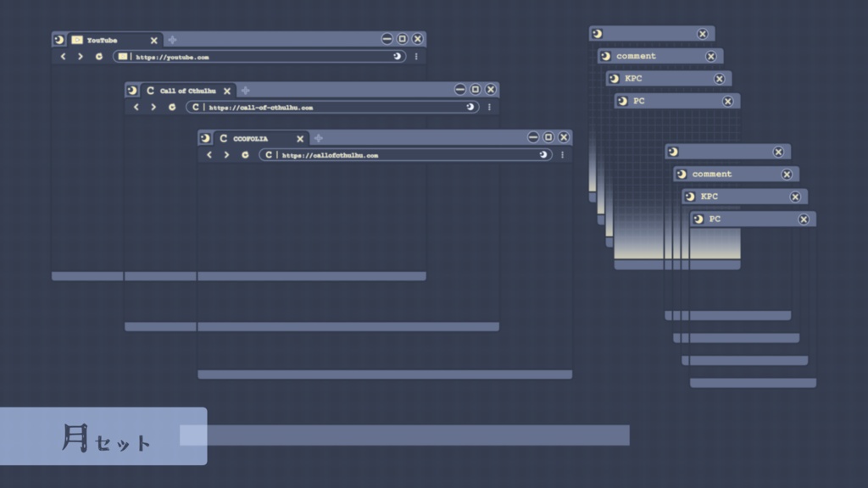This screenshot has width=868, height=488.
Task: Maximize the Call of Cthulhu browser window
Action: click(x=476, y=89)
